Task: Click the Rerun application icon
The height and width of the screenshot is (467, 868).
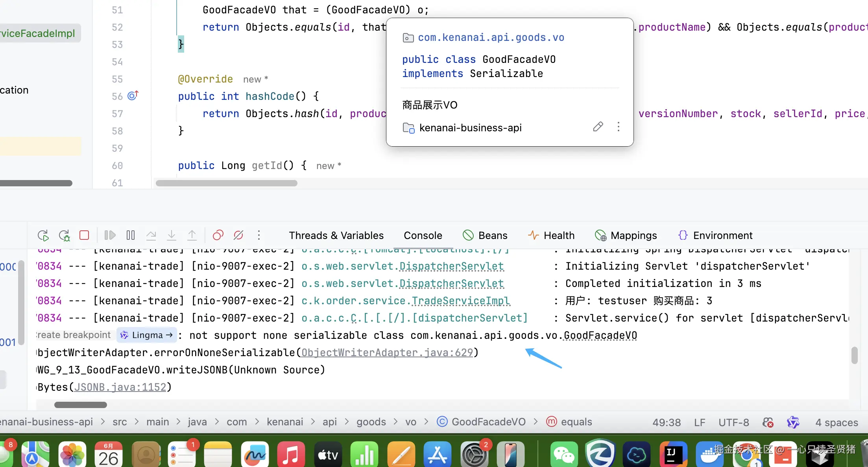Action: [43, 235]
